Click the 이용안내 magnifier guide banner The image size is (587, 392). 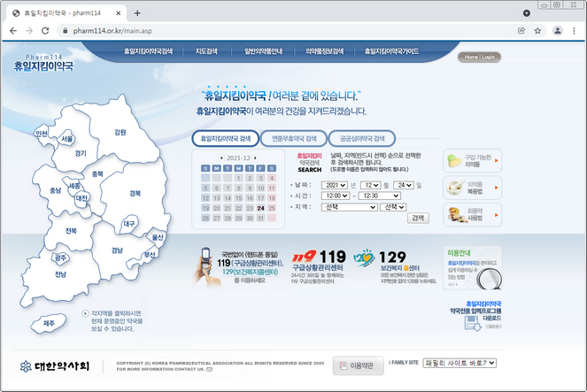[x=473, y=268]
